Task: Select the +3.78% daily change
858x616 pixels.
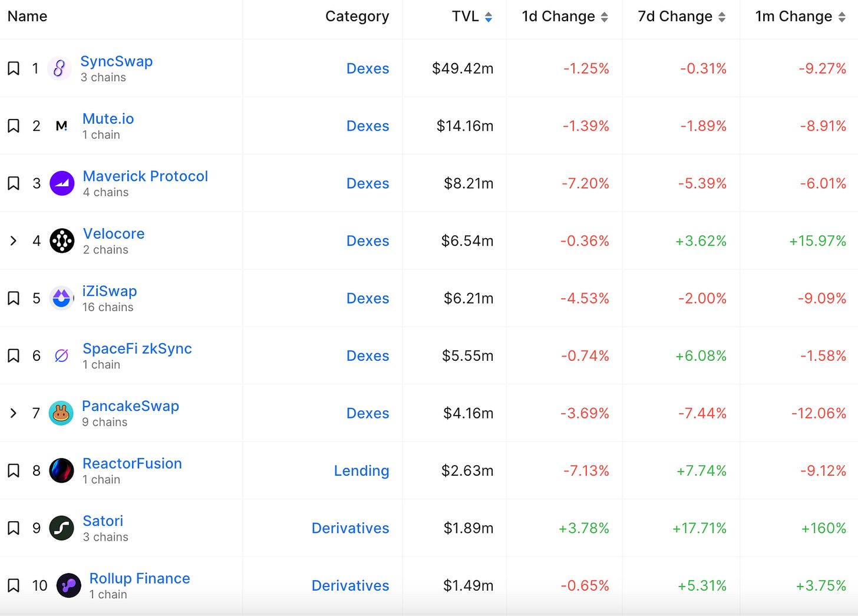Action: [x=584, y=528]
